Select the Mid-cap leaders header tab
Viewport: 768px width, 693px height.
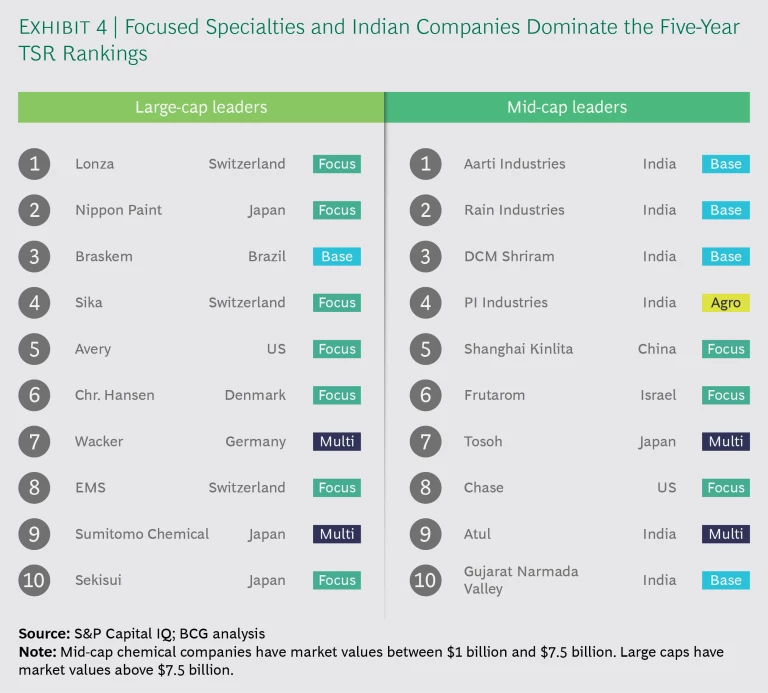point(567,107)
